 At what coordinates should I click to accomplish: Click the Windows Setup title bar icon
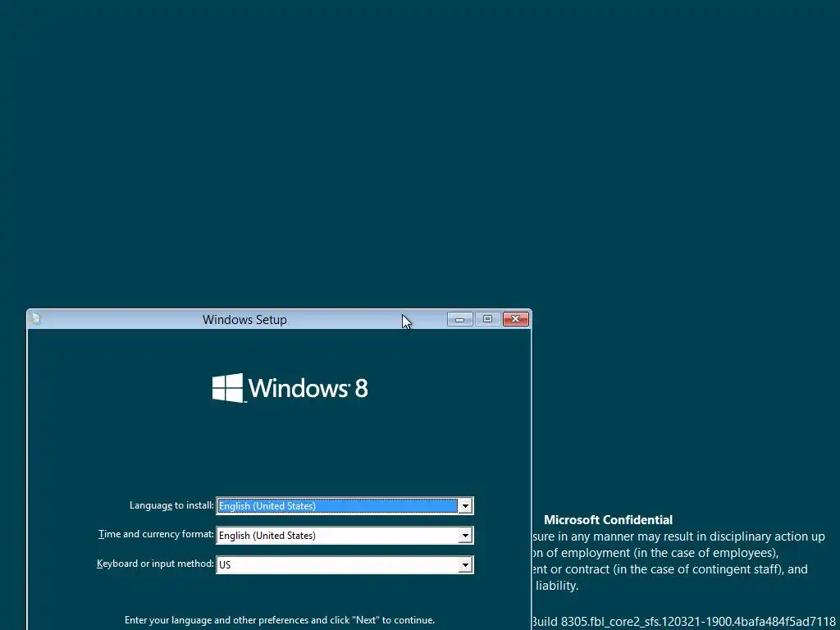point(36,319)
